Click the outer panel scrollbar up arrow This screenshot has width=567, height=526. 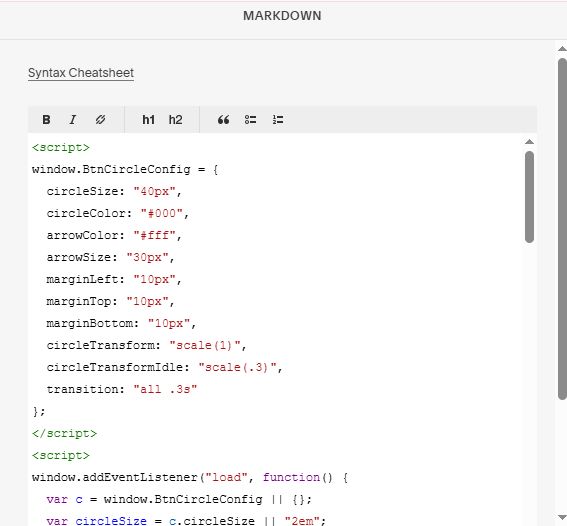coord(562,49)
